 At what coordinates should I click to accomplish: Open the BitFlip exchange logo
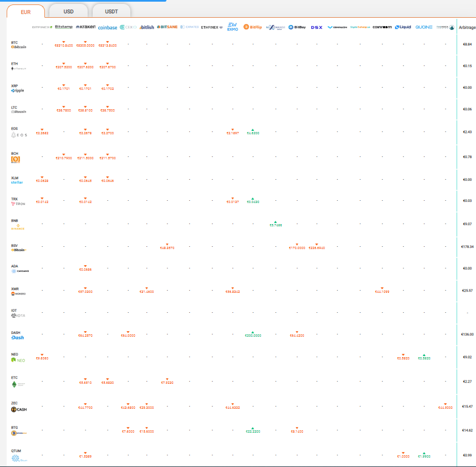click(252, 27)
